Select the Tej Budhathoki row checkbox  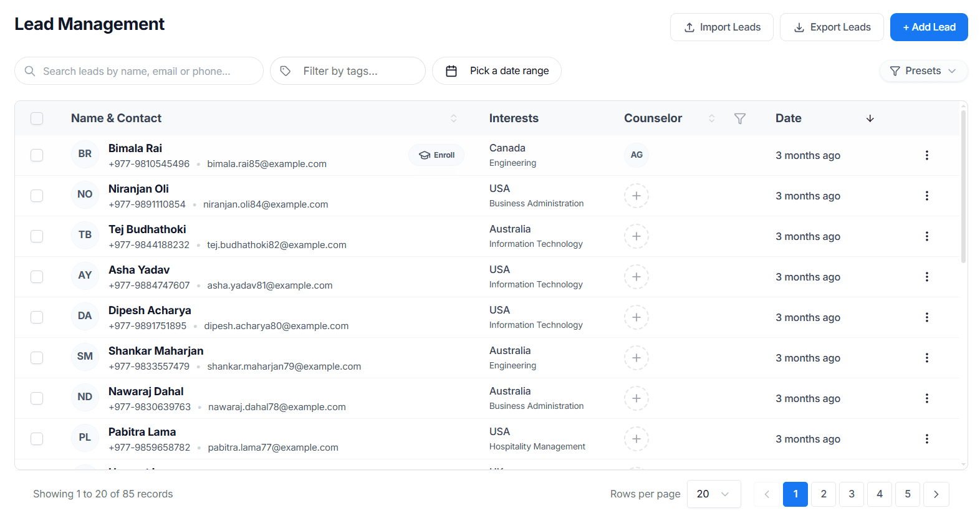(x=37, y=236)
